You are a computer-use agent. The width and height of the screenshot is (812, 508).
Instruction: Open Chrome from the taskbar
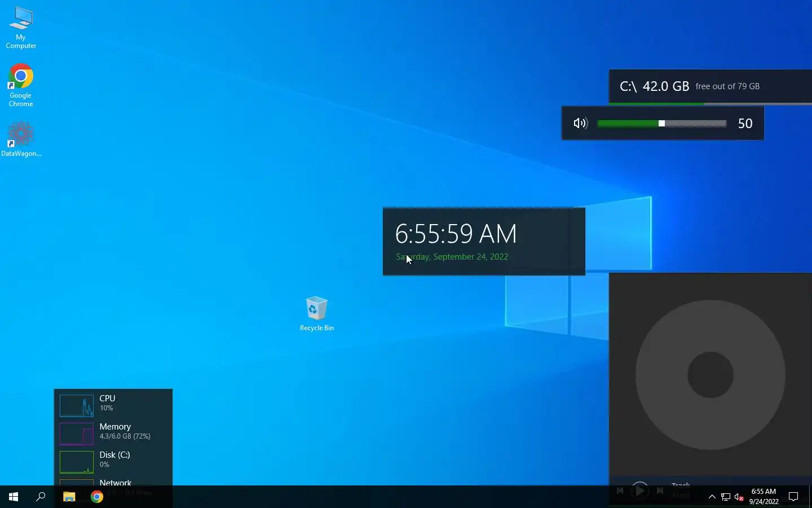97,497
